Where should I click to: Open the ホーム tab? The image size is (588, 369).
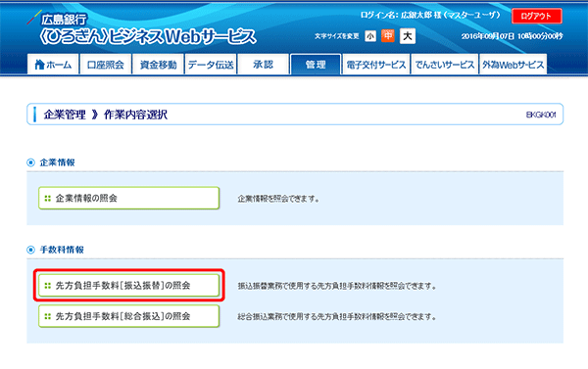(x=53, y=65)
